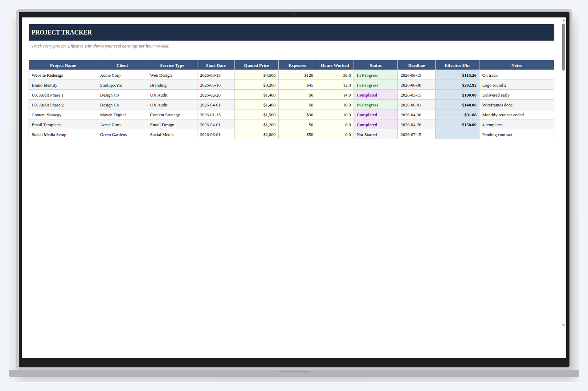The width and height of the screenshot is (588, 391).
Task: Click the Social Media Setup cell
Action: [x=63, y=134]
